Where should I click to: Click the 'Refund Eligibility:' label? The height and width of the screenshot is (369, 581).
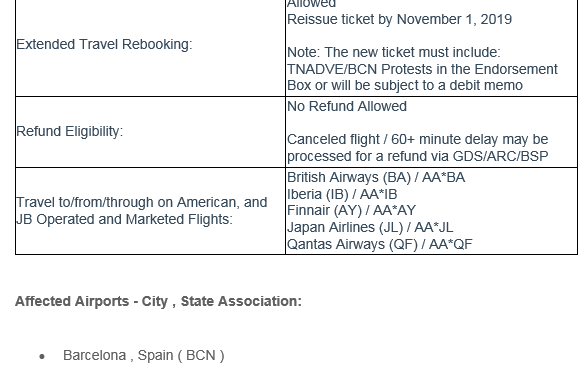click(69, 132)
